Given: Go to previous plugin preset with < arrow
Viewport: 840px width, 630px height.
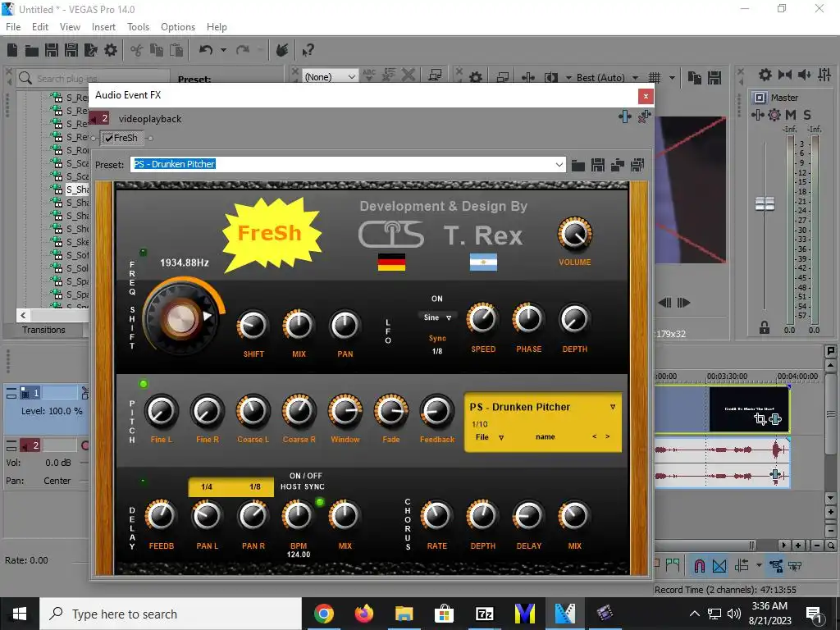Looking at the screenshot, I should [x=594, y=436].
